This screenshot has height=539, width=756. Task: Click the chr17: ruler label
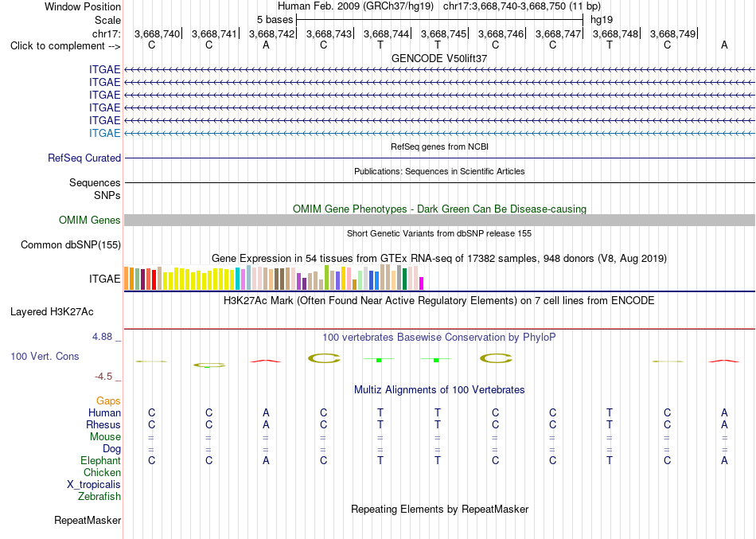107,33
